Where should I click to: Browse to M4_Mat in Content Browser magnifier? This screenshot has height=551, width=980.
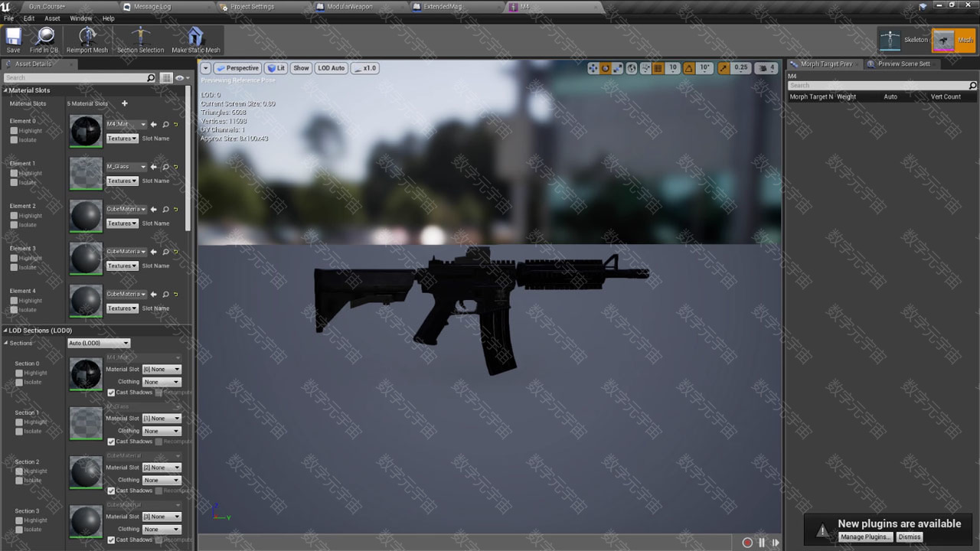coord(165,124)
